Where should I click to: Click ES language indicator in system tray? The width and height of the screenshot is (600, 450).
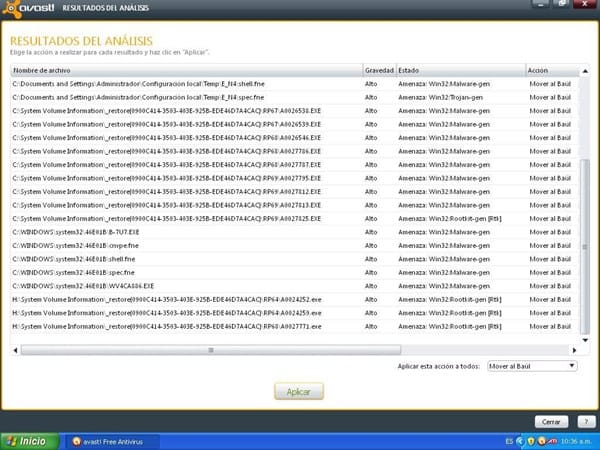coord(509,442)
